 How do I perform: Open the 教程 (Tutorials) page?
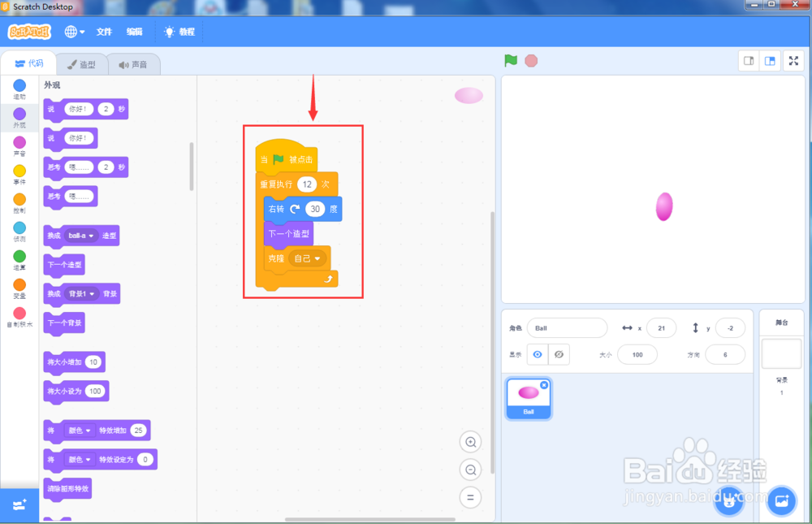pyautogui.click(x=180, y=32)
